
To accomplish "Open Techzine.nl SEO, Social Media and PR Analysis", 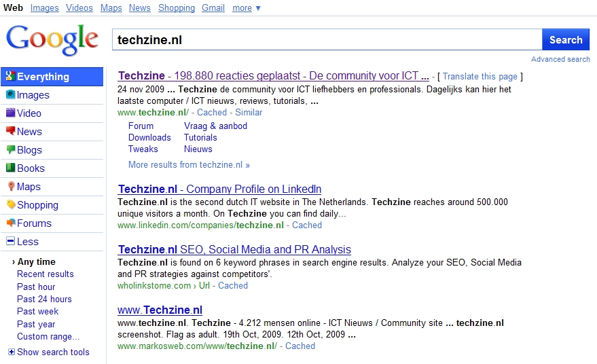I will 234,249.
